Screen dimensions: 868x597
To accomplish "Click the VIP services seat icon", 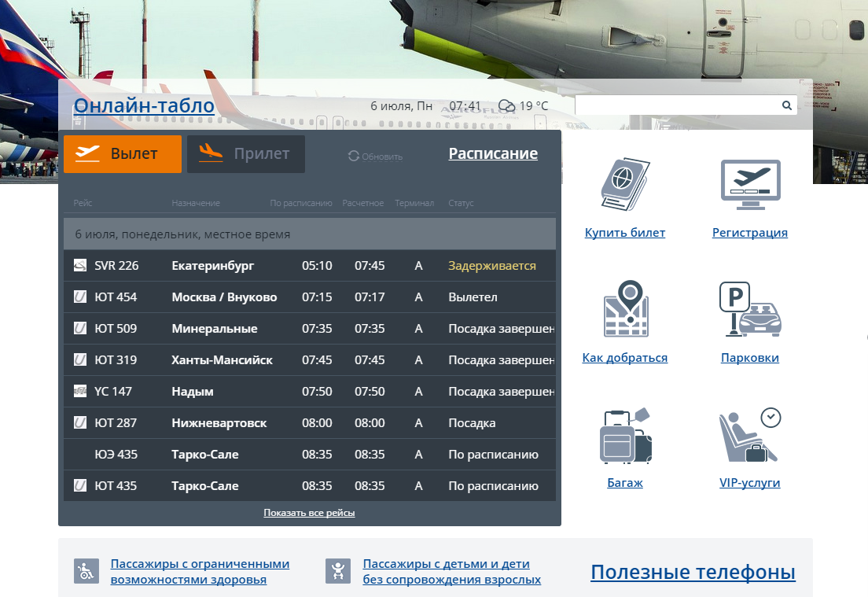I will click(749, 437).
